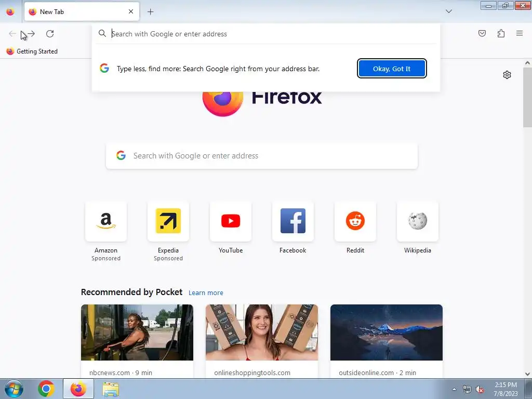Click the Learn more link beside Pocket
Screen dimensions: 532x399
pos(206,293)
